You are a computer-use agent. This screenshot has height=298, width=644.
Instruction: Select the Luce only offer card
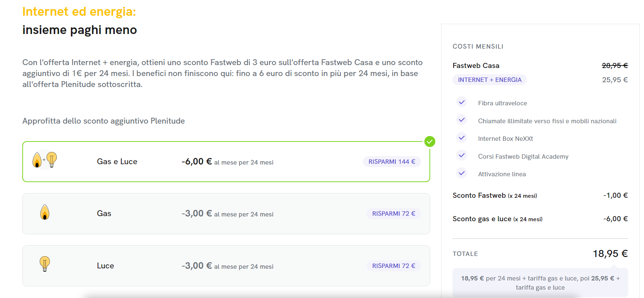coord(226,266)
